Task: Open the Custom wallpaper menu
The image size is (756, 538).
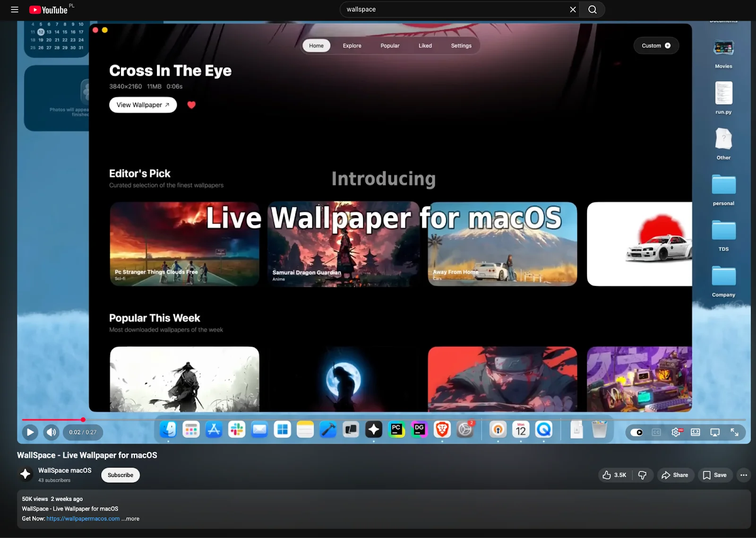Action: click(656, 45)
